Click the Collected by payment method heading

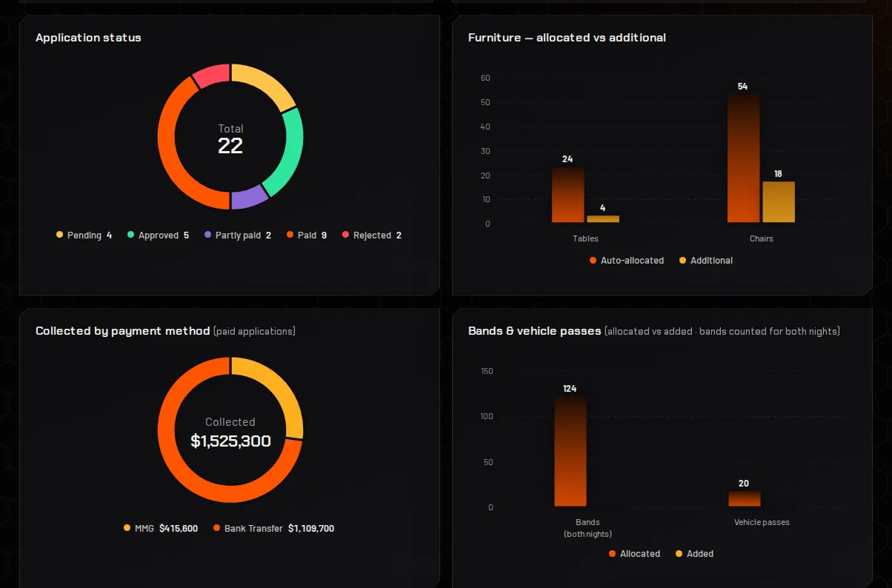click(x=123, y=330)
